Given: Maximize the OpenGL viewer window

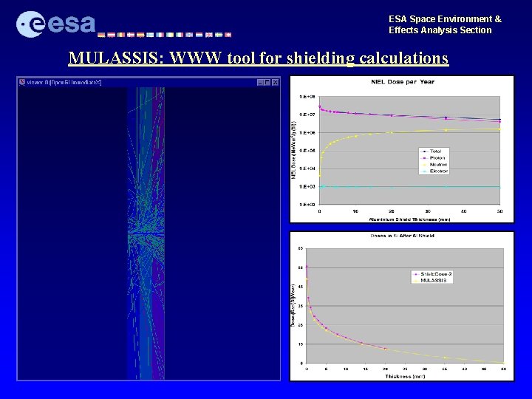Looking at the screenshot, I should pyautogui.click(x=267, y=82).
